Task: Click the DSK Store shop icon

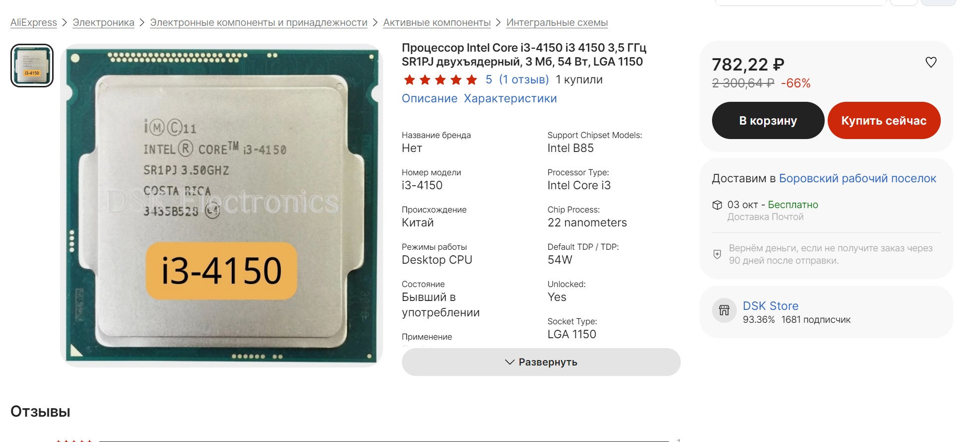Action: (724, 310)
